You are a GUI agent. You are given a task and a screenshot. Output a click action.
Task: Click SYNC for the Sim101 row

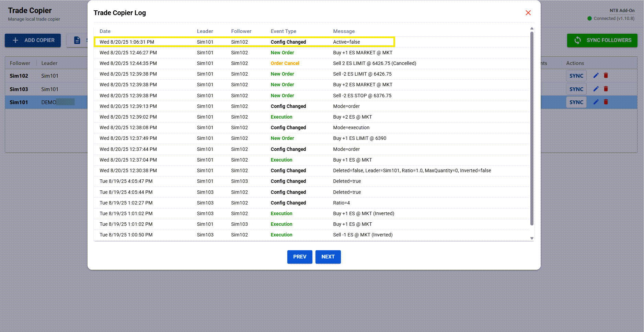click(x=576, y=102)
